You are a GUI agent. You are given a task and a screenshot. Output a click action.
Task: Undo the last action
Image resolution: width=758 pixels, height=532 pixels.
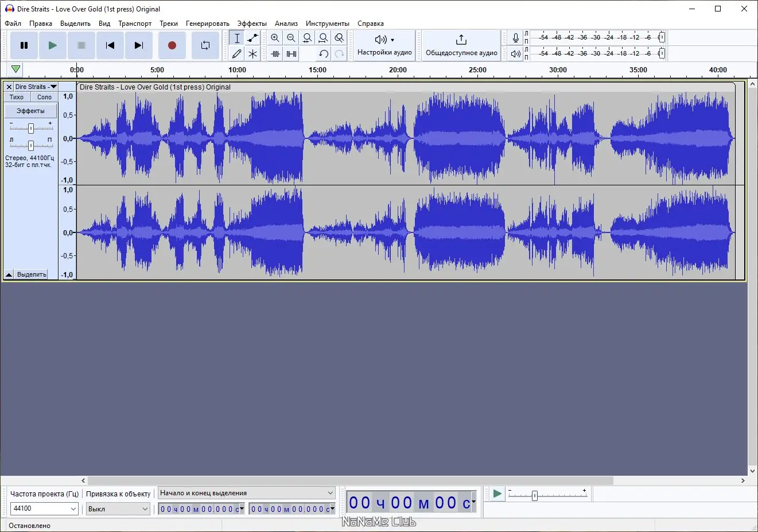[324, 53]
